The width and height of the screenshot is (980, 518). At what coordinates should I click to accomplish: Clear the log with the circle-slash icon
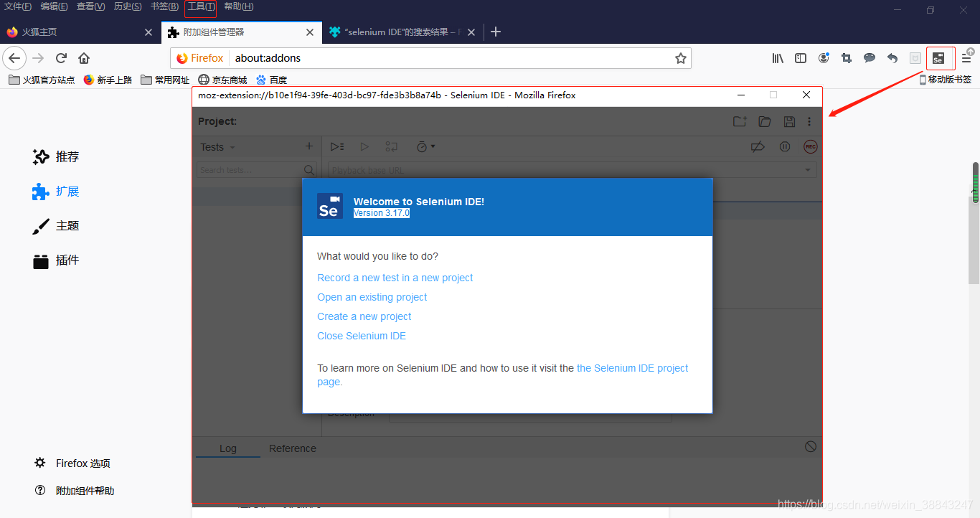[x=811, y=446]
